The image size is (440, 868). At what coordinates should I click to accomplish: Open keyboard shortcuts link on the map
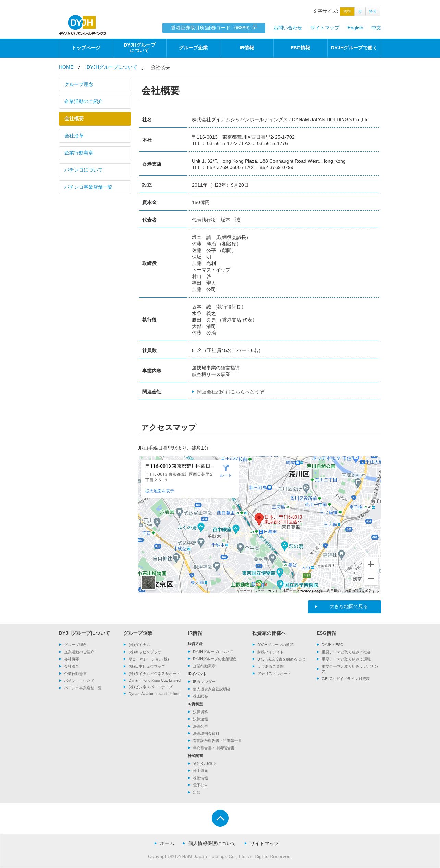[x=257, y=591]
